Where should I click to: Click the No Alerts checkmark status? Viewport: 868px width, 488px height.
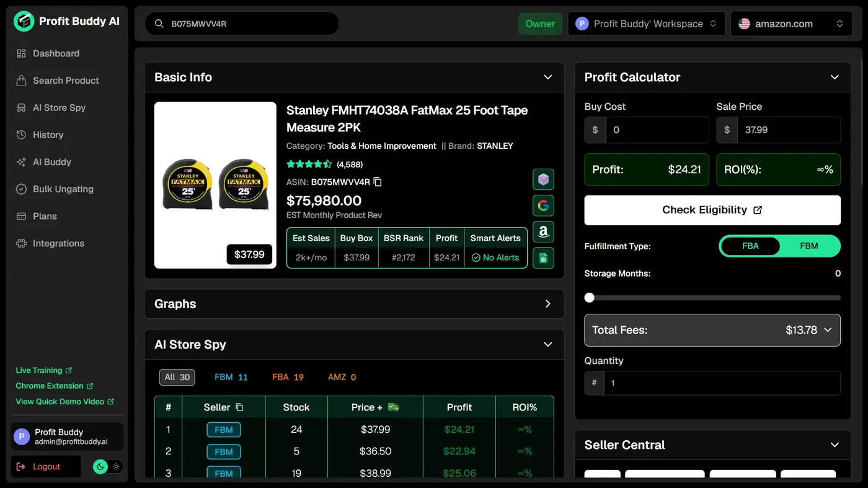pyautogui.click(x=495, y=257)
